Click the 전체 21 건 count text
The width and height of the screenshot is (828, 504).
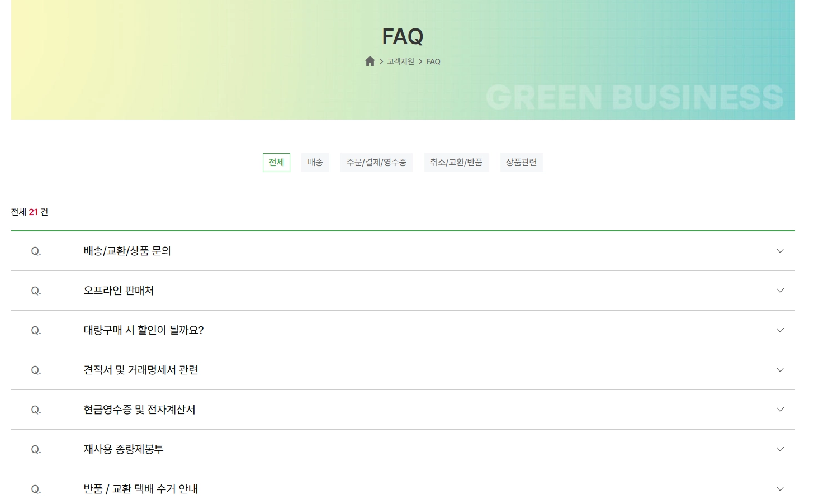(30, 212)
